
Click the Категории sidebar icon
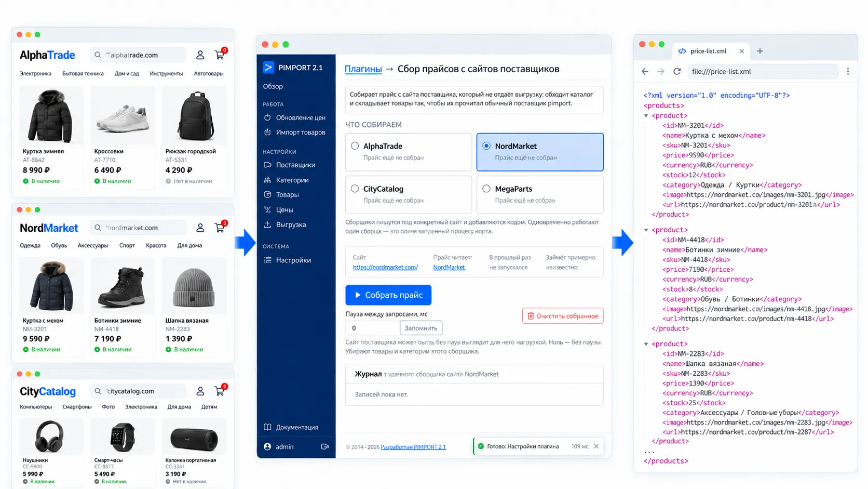tap(267, 180)
